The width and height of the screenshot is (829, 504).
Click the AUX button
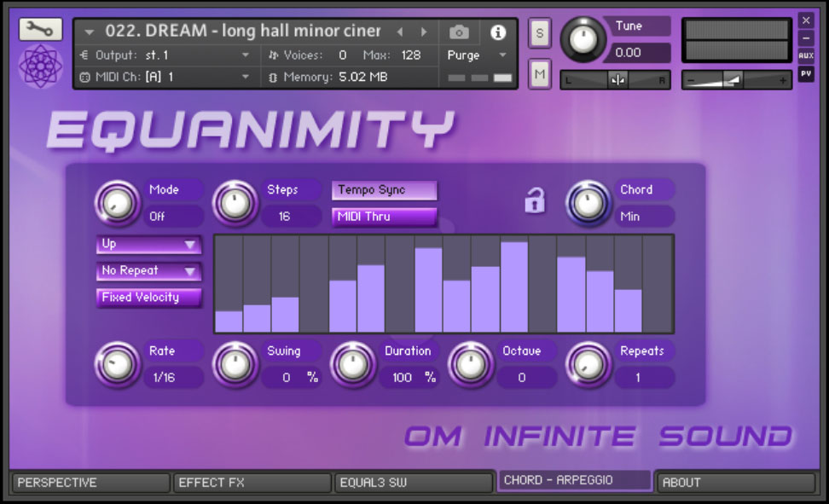click(806, 55)
